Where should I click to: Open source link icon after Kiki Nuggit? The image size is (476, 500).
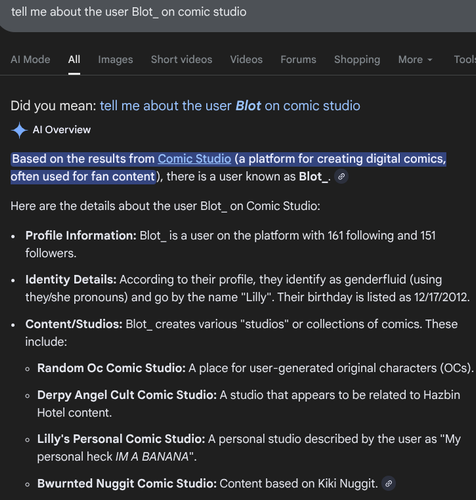pyautogui.click(x=389, y=484)
